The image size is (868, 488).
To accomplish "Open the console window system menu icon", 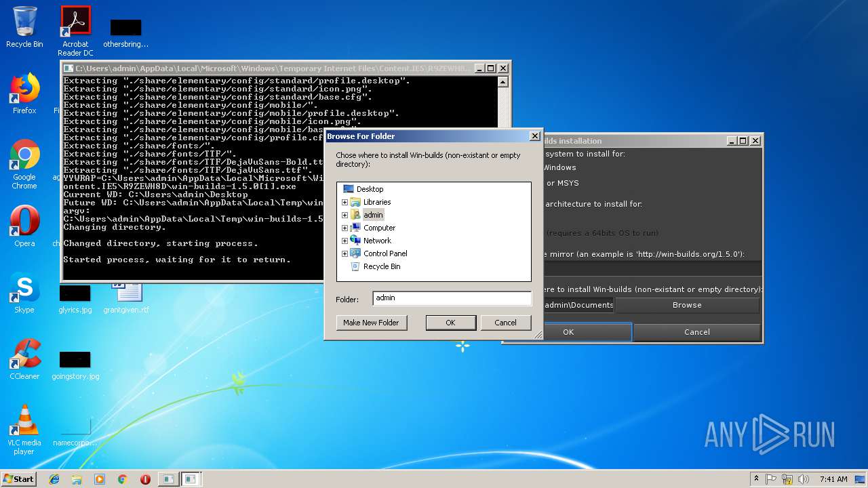I will [x=68, y=68].
